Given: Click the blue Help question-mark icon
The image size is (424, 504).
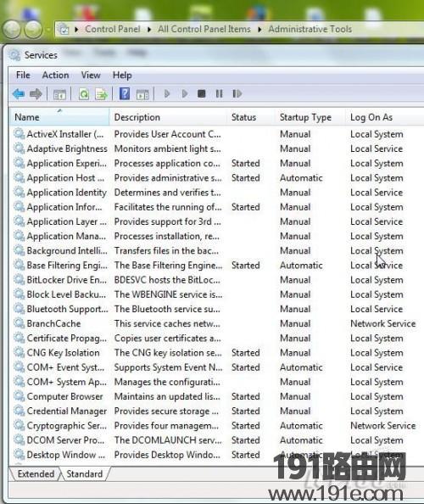Looking at the screenshot, I should point(125,94).
